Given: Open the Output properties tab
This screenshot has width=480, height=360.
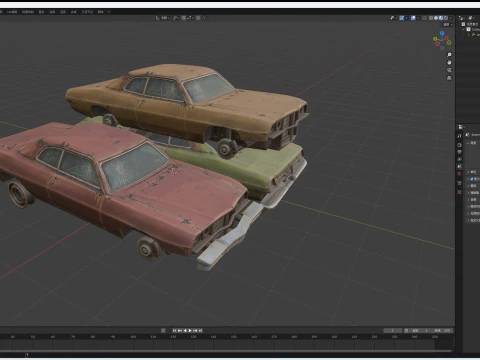Looking at the screenshot, I should coord(459,152).
